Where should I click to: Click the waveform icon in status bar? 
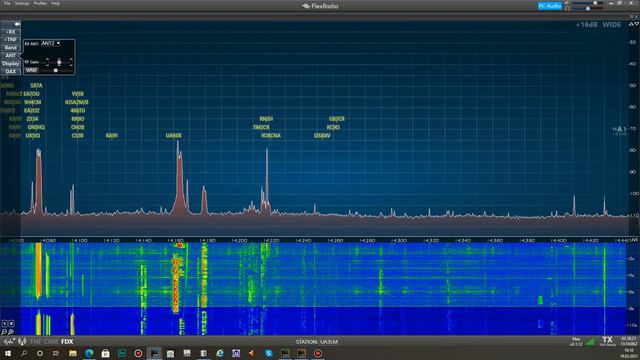[x=9, y=342]
